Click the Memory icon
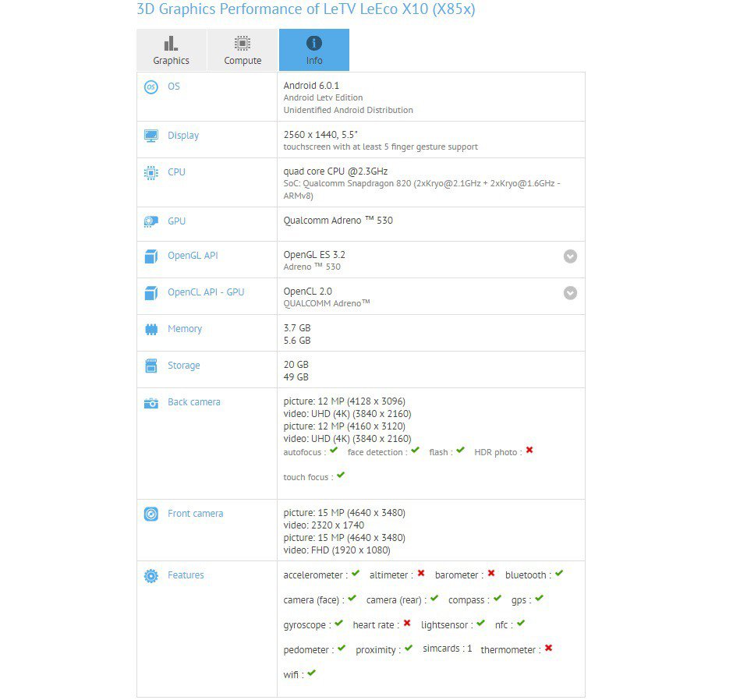The image size is (740, 700). pos(151,329)
